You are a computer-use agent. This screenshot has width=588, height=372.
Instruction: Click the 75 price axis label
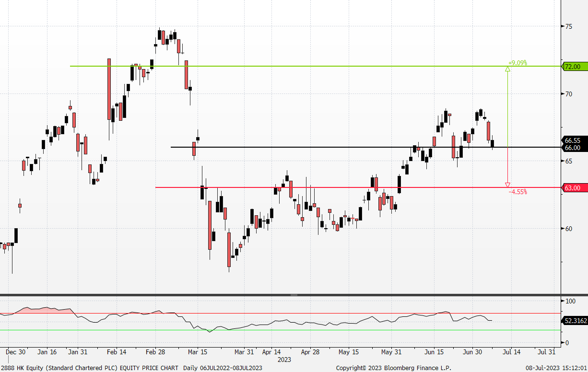568,26
